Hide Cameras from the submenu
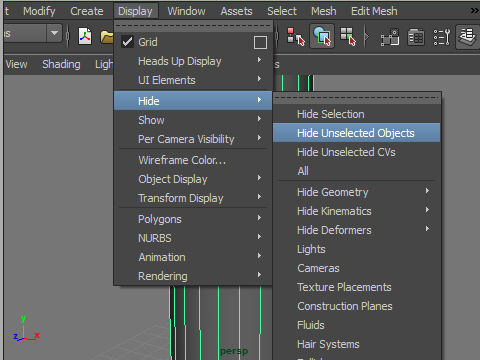The image size is (480, 360). [x=357, y=268]
